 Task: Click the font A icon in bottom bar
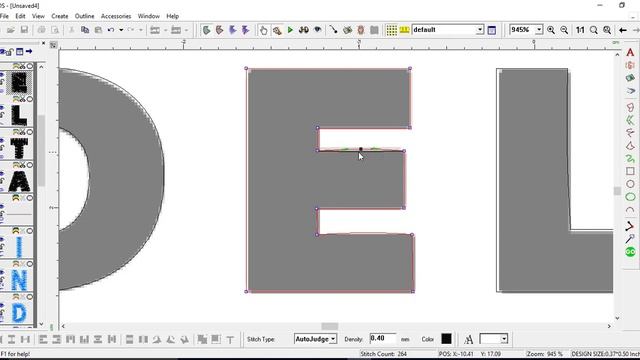469,339
